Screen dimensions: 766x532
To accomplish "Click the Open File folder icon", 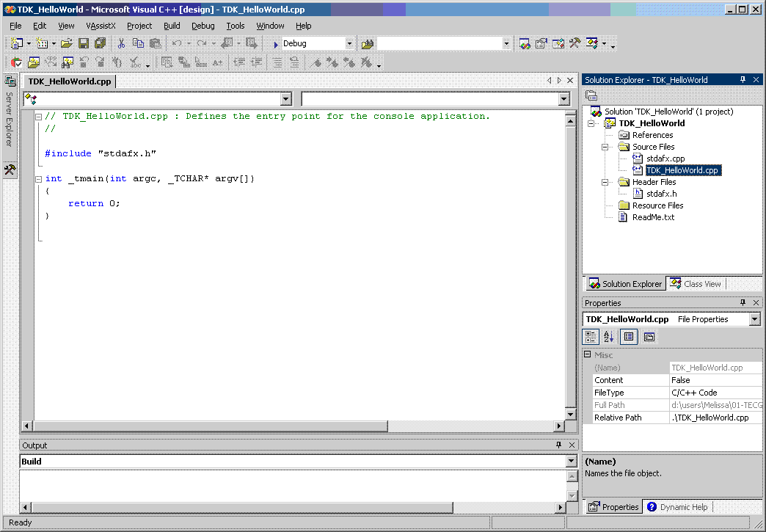I will (x=67, y=43).
